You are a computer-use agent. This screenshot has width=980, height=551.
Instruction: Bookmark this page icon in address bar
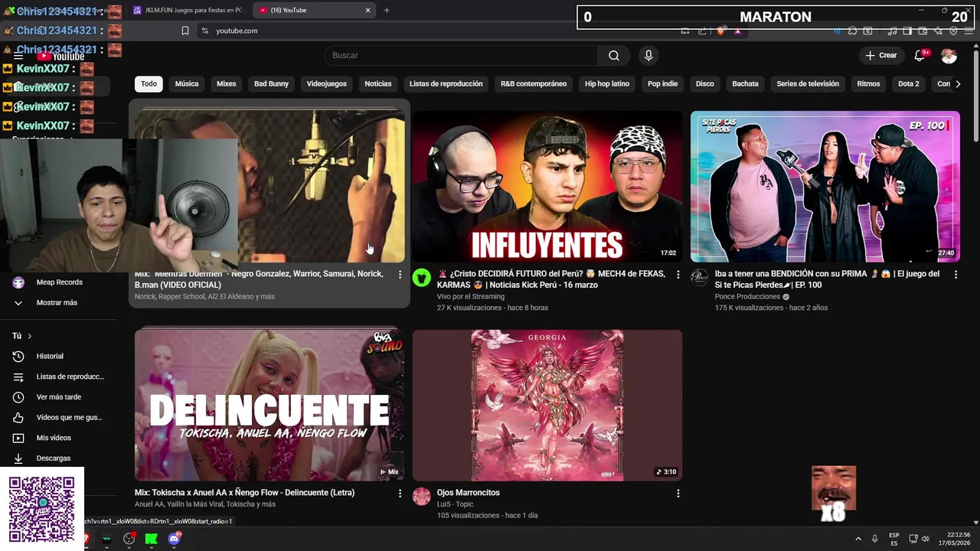[x=185, y=31]
